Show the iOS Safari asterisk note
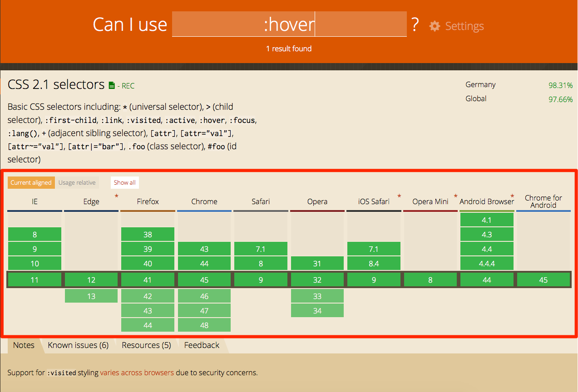Image resolution: width=578 pixels, height=392 pixels. tap(399, 196)
